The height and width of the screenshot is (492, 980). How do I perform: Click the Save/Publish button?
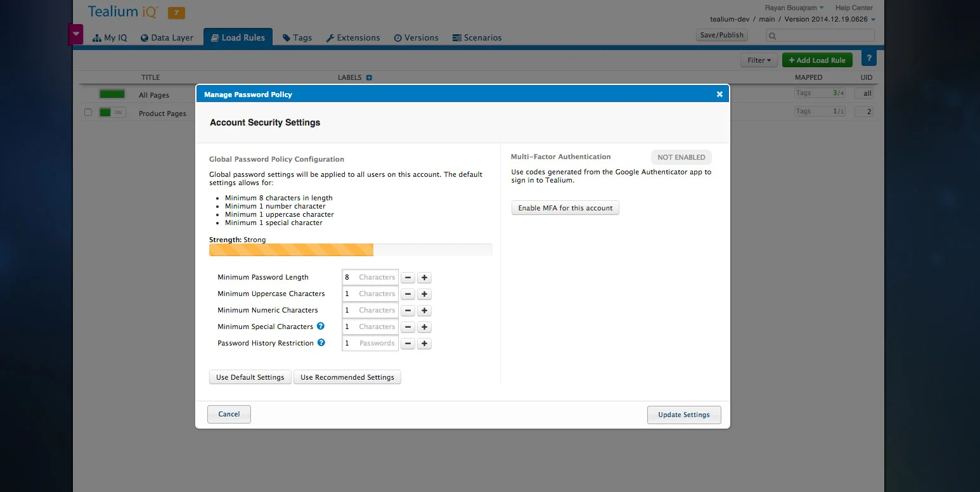[722, 36]
